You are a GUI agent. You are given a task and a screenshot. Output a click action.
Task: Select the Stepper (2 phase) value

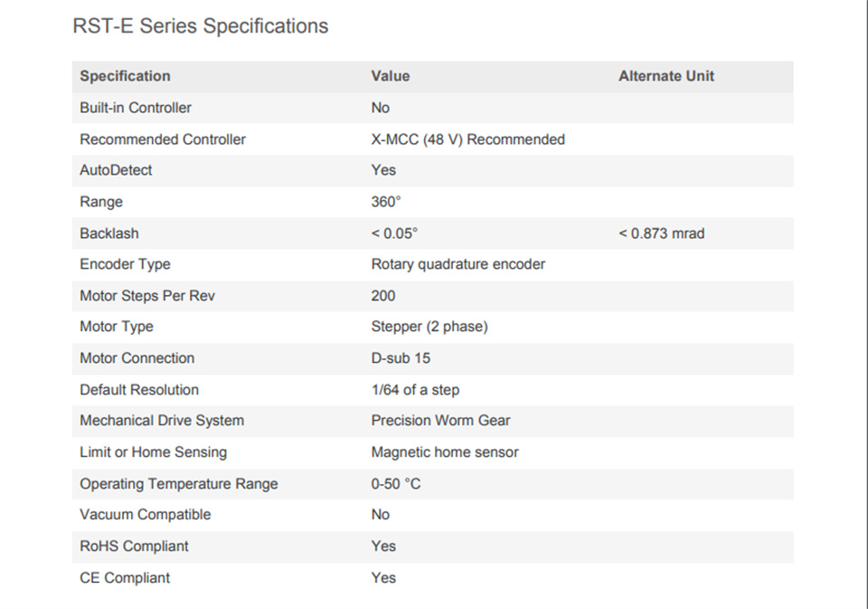429,327
